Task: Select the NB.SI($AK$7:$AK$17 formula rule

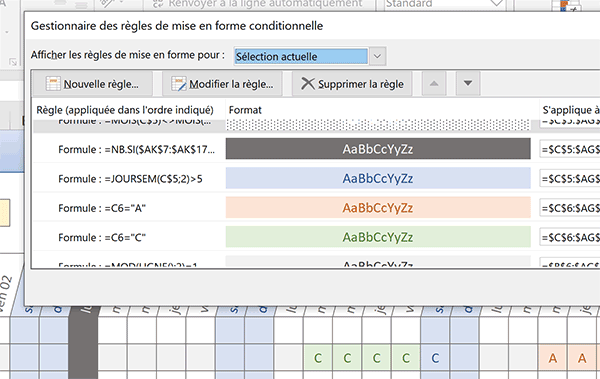Action: [137, 149]
